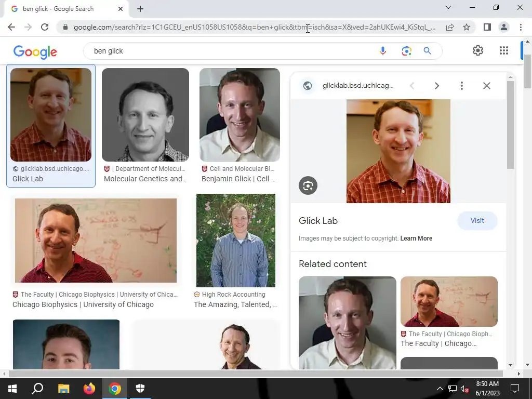
Task: Click the preview panel scrollbar thumb
Action: [510, 125]
